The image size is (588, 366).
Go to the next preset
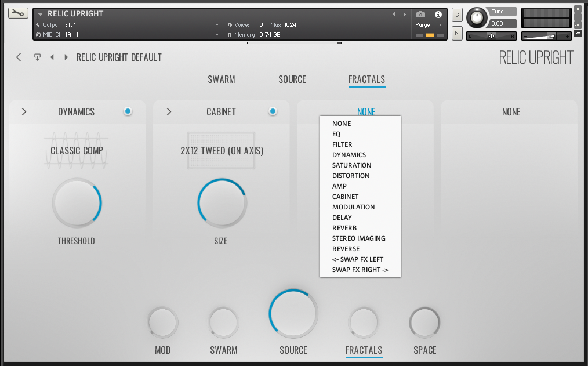pos(66,57)
